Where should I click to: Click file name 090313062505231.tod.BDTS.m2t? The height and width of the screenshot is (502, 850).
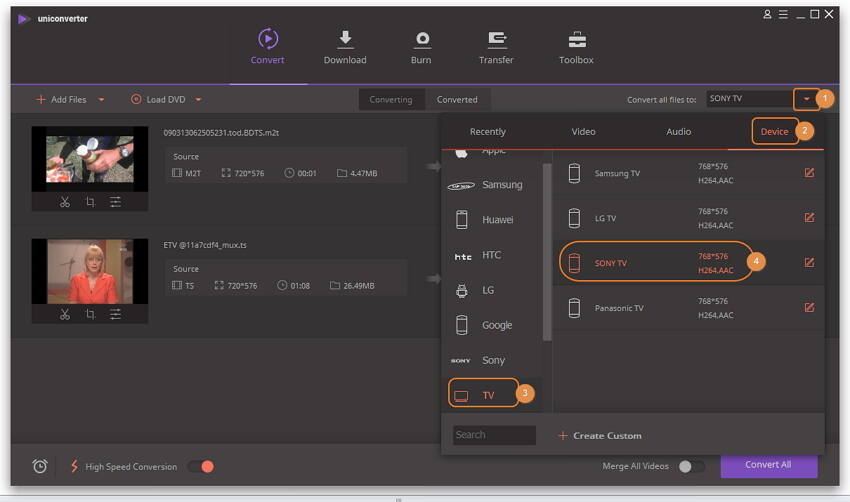[x=221, y=133]
